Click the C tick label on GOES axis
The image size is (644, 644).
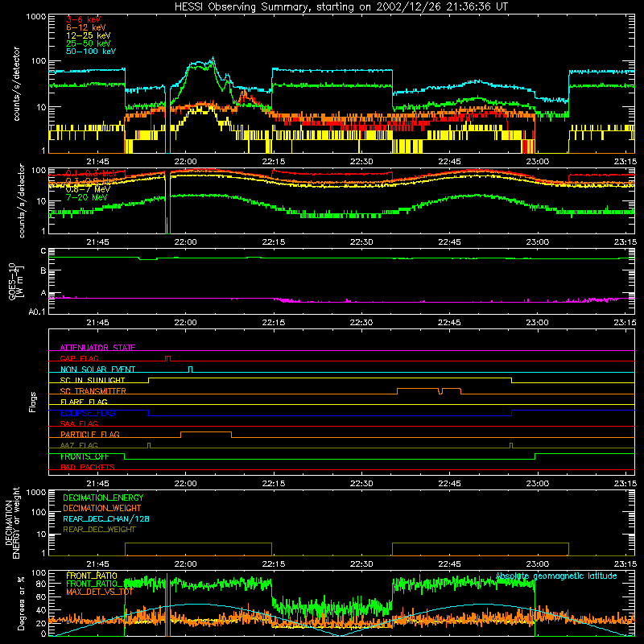tap(43, 251)
